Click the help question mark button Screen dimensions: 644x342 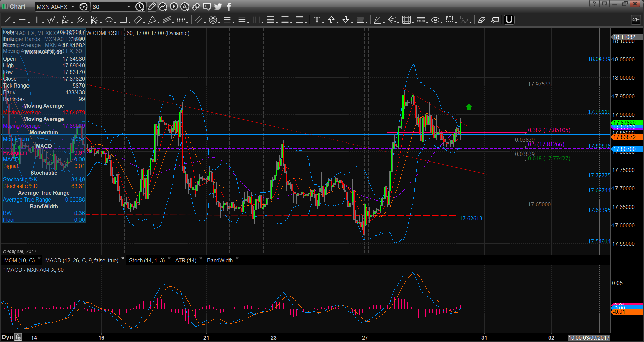pyautogui.click(x=594, y=4)
